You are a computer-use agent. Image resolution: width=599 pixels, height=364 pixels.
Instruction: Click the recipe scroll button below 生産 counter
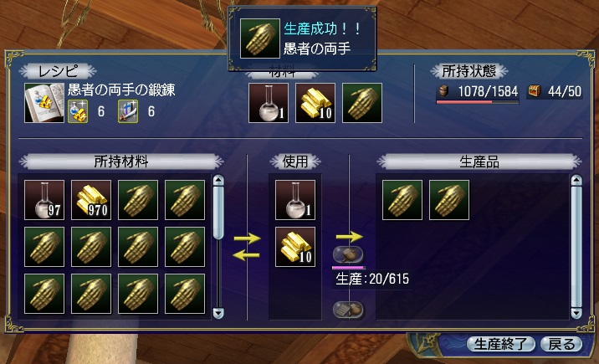348,310
